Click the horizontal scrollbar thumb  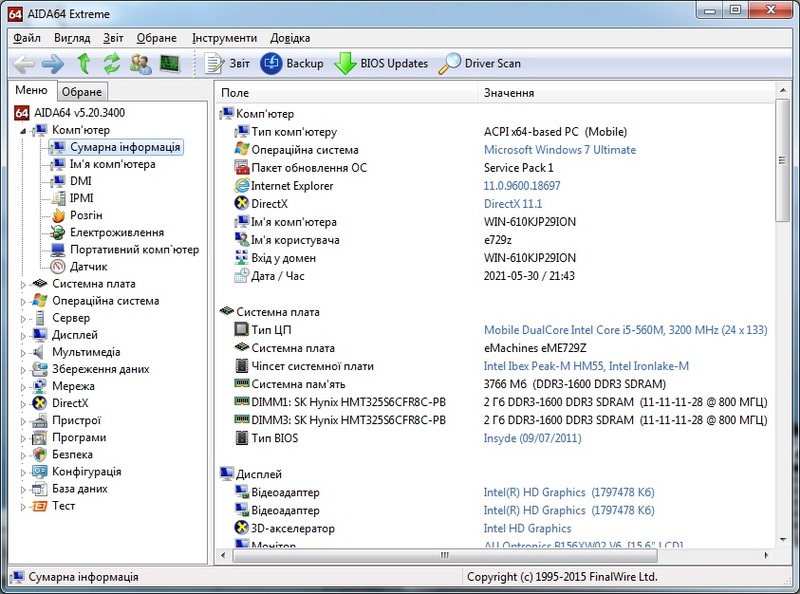[444, 555]
